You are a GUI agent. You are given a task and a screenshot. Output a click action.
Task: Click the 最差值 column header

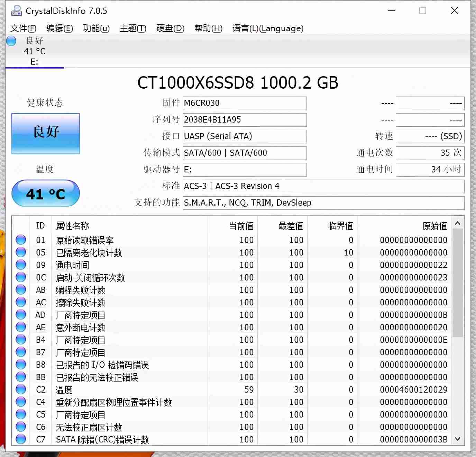coord(282,226)
